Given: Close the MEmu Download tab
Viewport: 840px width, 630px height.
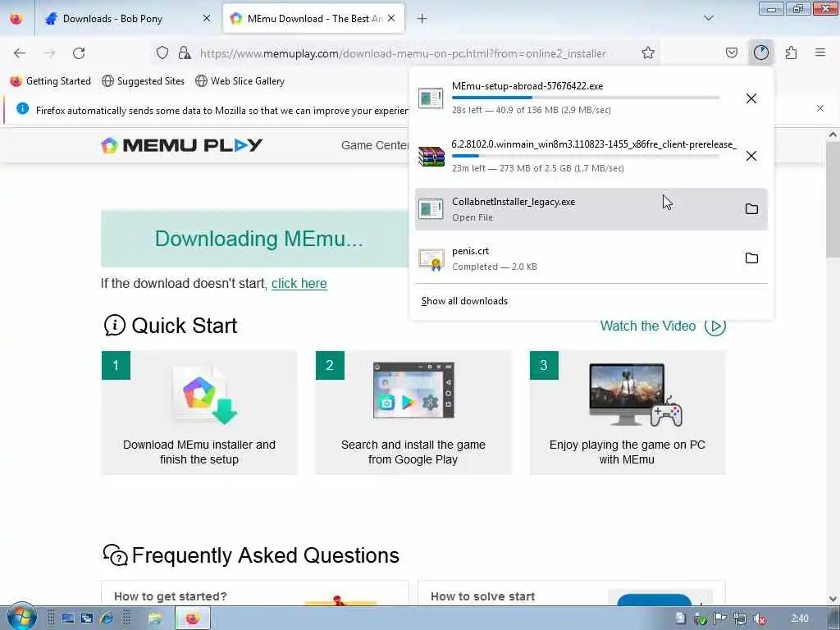Looking at the screenshot, I should point(391,18).
